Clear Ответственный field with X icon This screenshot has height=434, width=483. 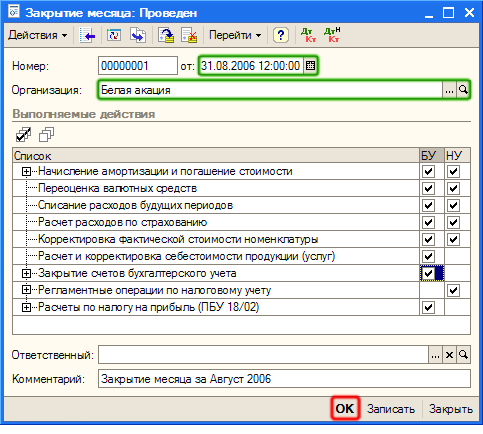click(449, 355)
